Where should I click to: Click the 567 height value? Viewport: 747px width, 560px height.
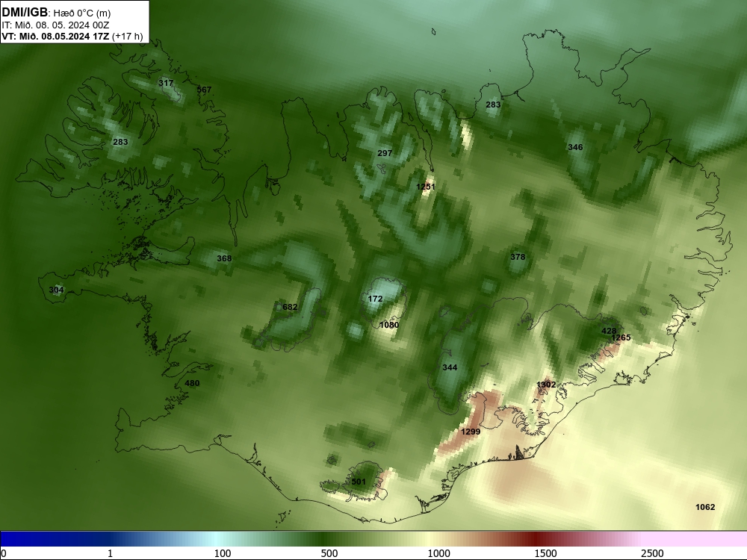[x=204, y=90]
